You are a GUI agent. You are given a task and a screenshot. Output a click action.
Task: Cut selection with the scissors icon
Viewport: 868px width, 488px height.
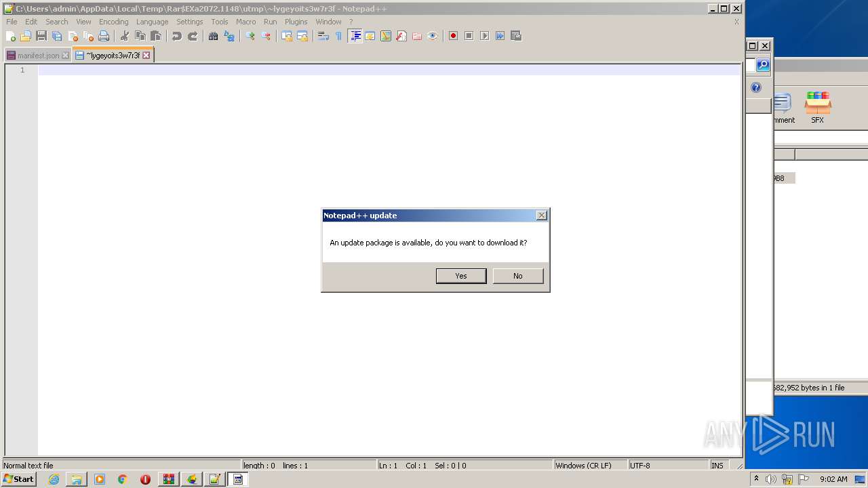pyautogui.click(x=125, y=36)
